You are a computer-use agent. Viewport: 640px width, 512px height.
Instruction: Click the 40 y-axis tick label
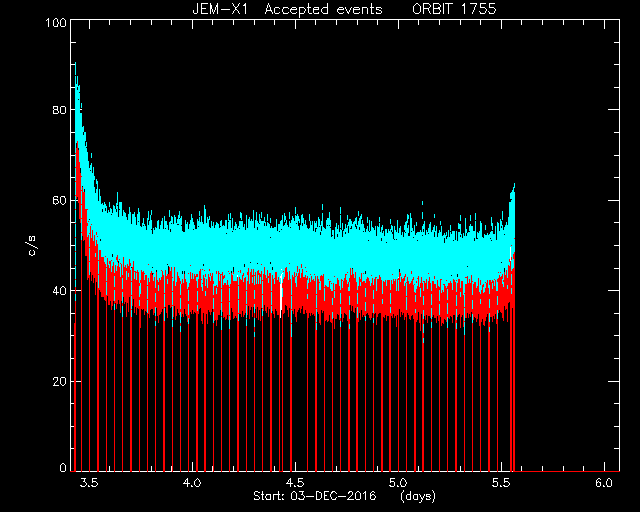[59, 291]
